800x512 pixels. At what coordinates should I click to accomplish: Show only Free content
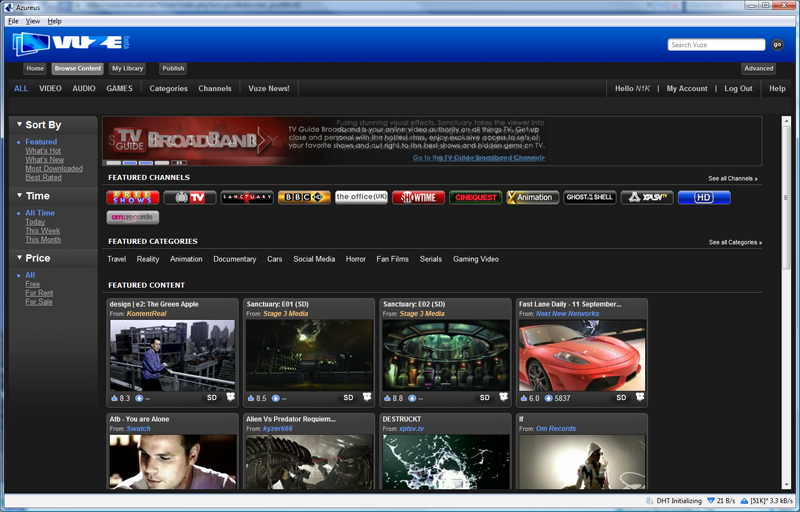pos(33,284)
